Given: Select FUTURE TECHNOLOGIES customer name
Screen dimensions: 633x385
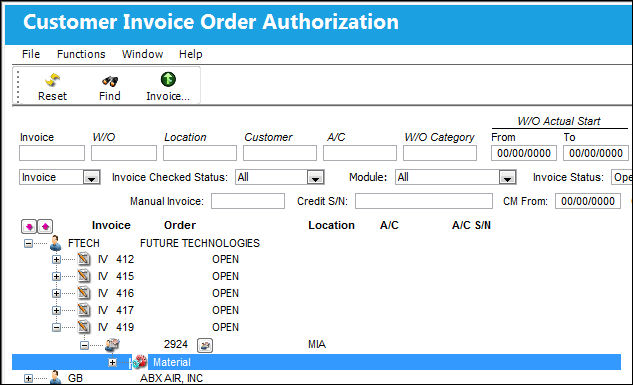Looking at the screenshot, I should coord(200,243).
